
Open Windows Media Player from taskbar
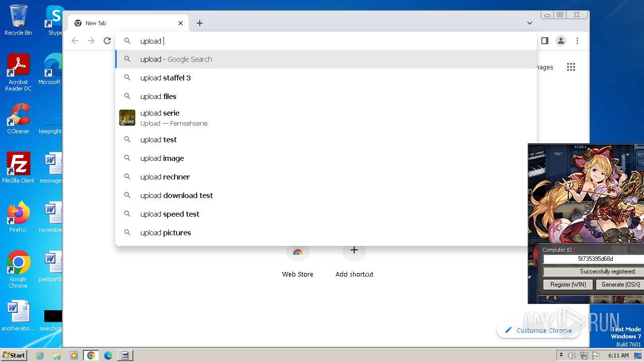[74, 355]
